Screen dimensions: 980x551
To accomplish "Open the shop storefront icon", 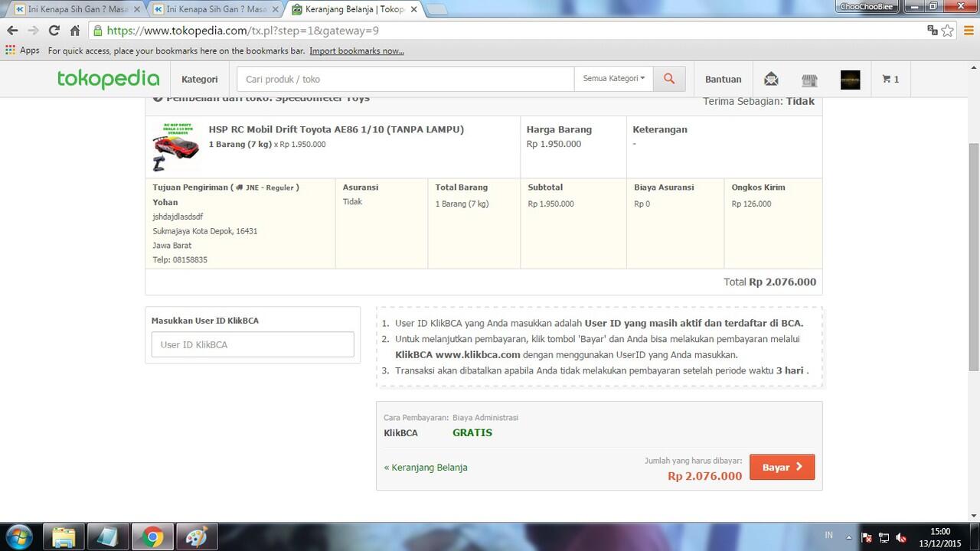I will coord(809,80).
